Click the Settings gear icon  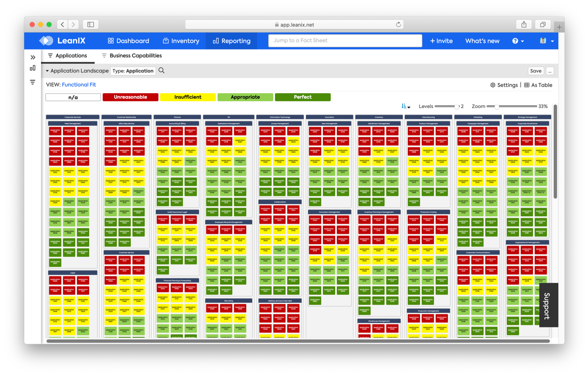click(493, 85)
